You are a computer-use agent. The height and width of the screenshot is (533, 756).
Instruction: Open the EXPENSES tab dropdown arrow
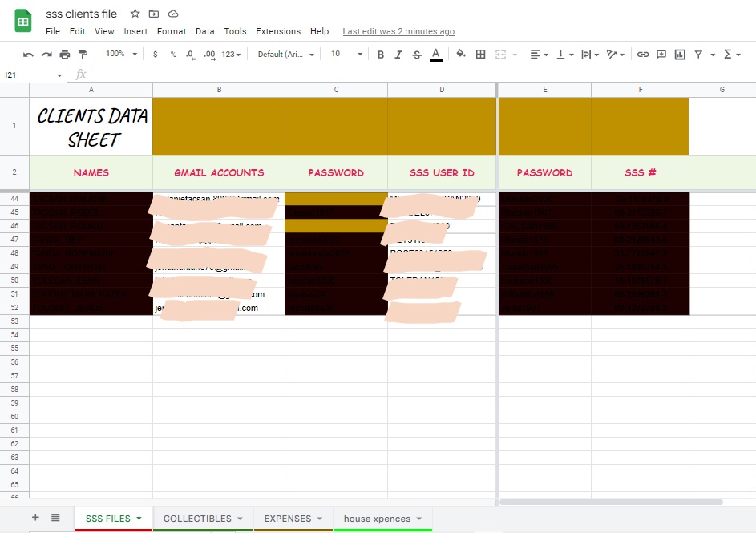(320, 519)
